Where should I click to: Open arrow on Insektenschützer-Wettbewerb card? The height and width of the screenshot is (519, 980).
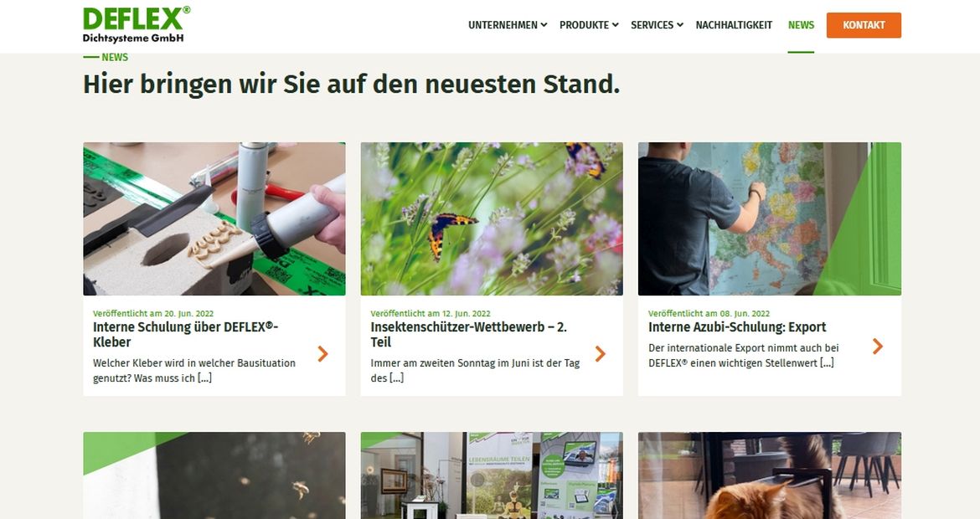point(600,353)
